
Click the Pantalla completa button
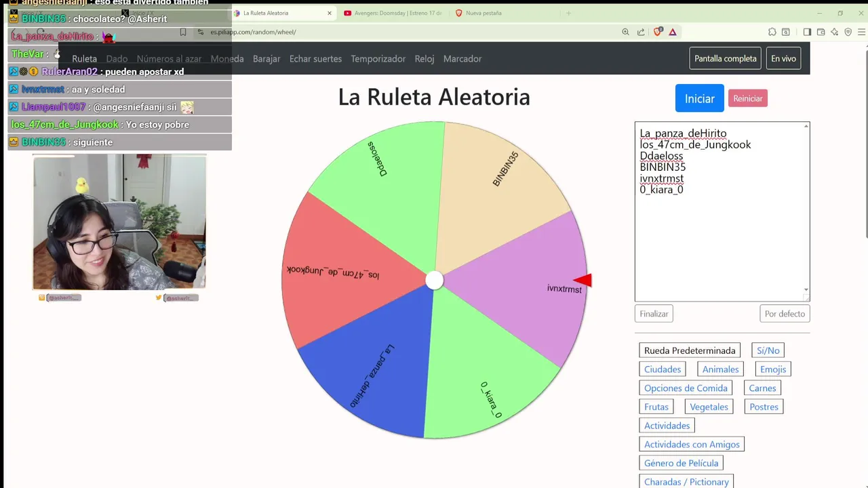tap(726, 58)
